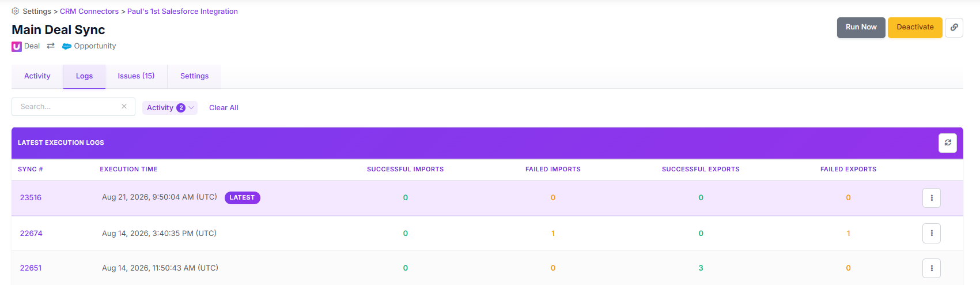The image size is (980, 285).
Task: Click the Execution Time column header
Action: [128, 170]
